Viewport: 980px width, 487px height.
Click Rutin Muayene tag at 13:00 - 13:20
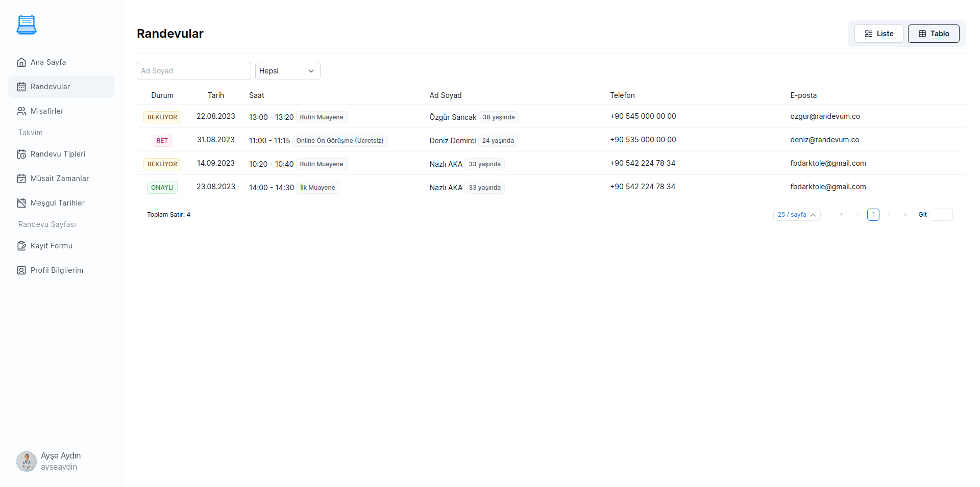322,117
